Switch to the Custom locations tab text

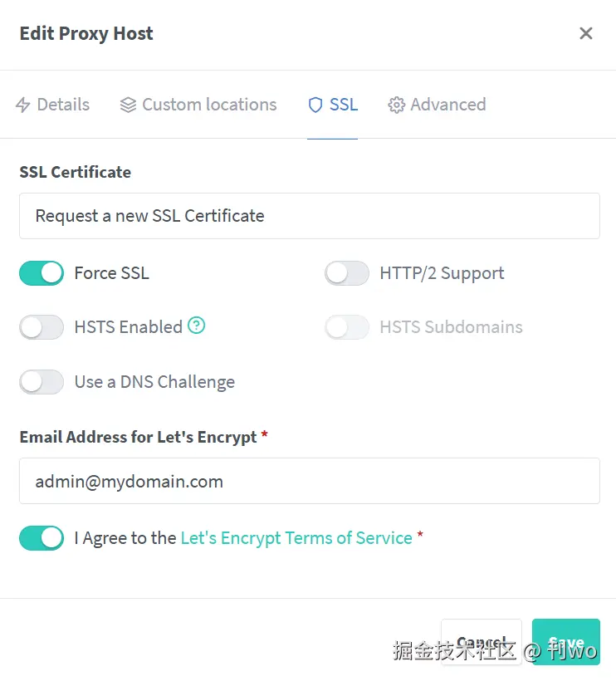pyautogui.click(x=209, y=105)
